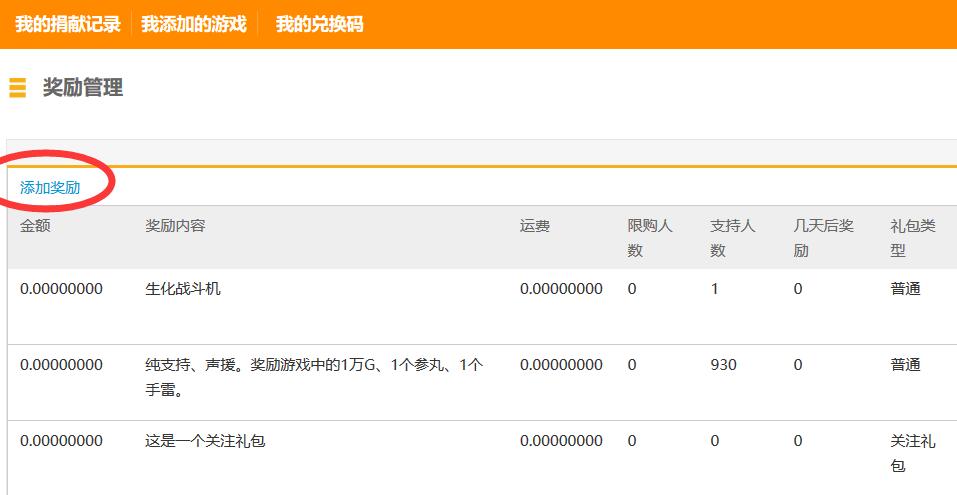Switch to the 我添加的游戏 tab
The width and height of the screenshot is (957, 495).
pos(193,24)
